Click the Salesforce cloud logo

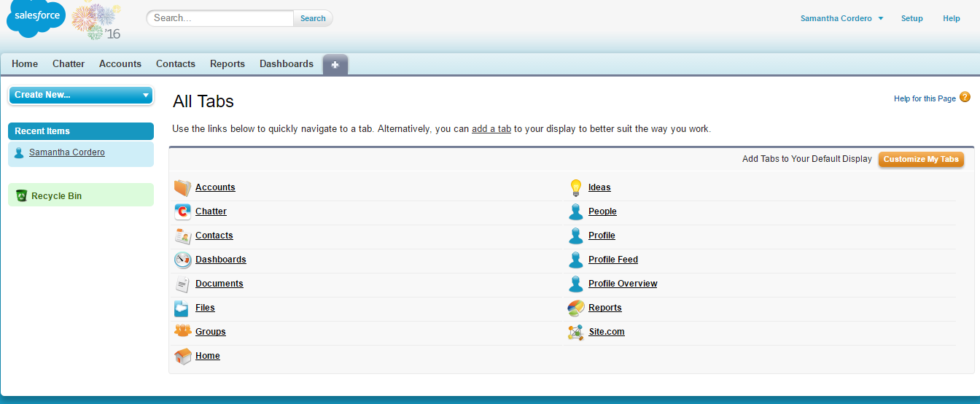(x=36, y=18)
